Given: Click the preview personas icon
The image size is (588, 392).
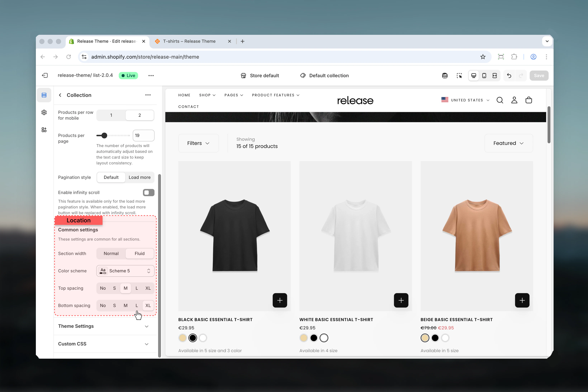Looking at the screenshot, I should point(445,75).
